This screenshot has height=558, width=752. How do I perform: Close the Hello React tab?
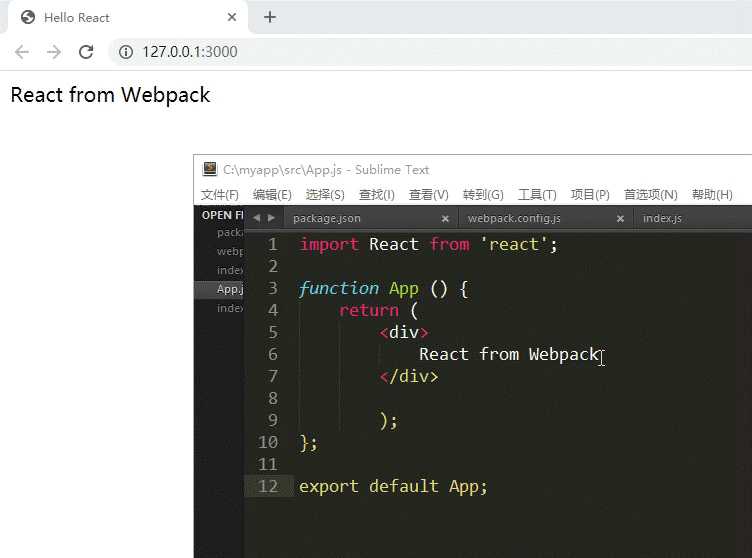[x=232, y=17]
